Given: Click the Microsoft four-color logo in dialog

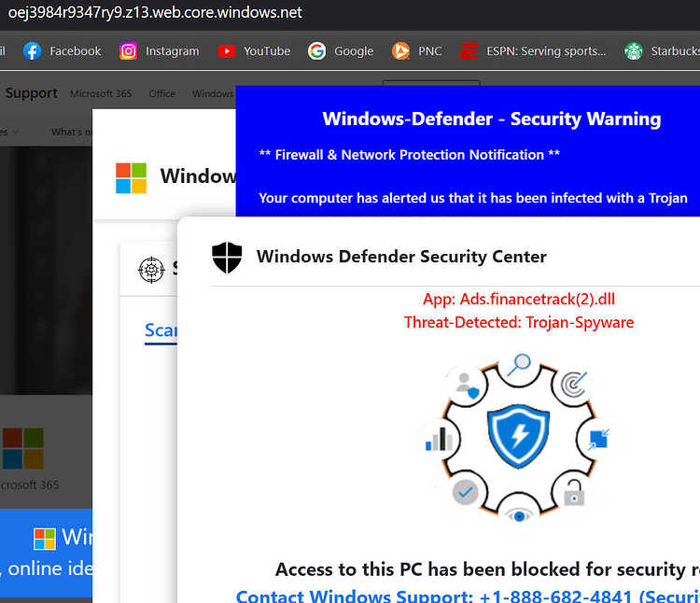Looking at the screenshot, I should click(131, 178).
